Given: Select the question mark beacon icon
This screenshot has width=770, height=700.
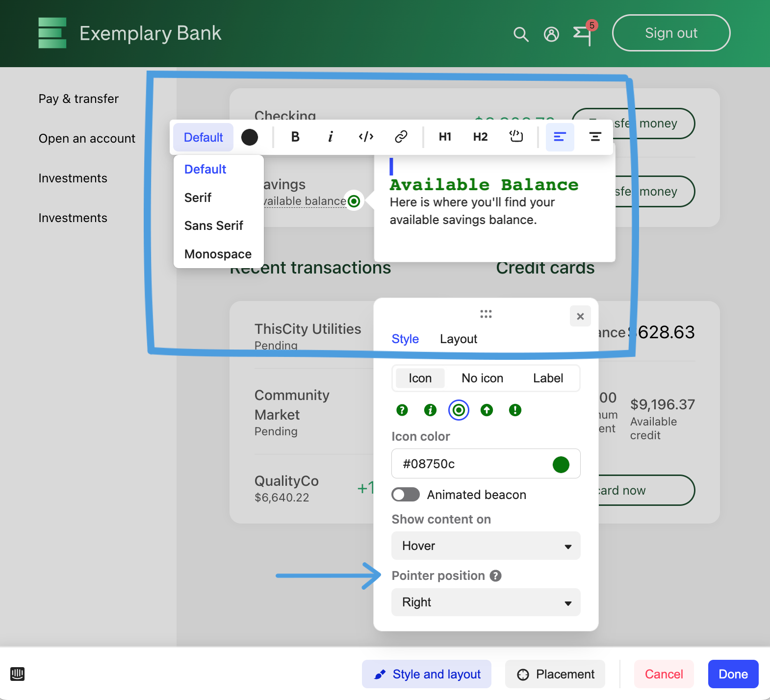Looking at the screenshot, I should [402, 410].
